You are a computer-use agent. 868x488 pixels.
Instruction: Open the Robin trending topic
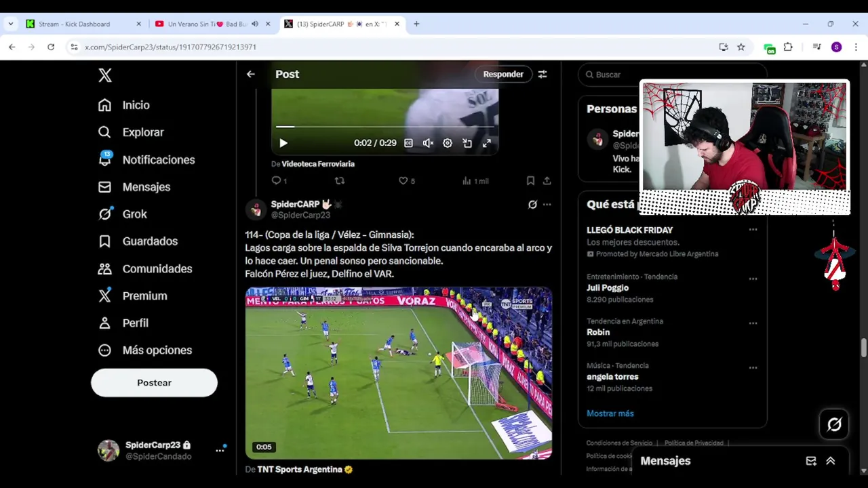pyautogui.click(x=598, y=332)
